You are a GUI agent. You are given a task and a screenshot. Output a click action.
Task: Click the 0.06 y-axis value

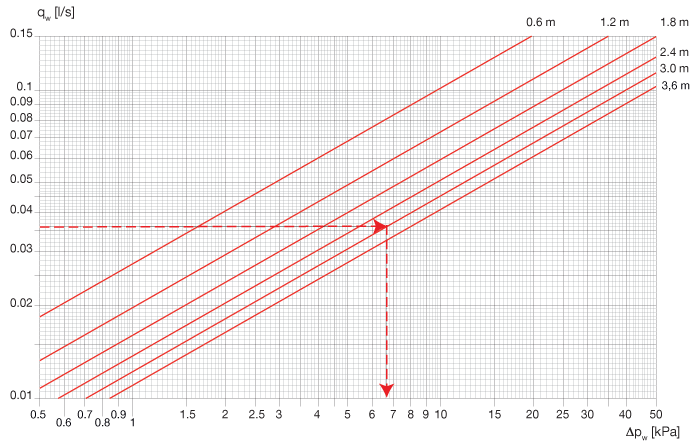21,155
